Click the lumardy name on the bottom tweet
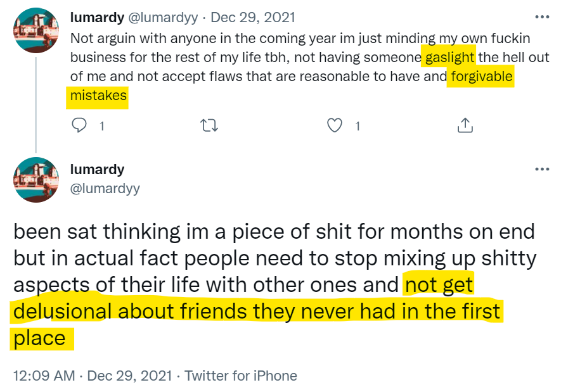 (97, 169)
